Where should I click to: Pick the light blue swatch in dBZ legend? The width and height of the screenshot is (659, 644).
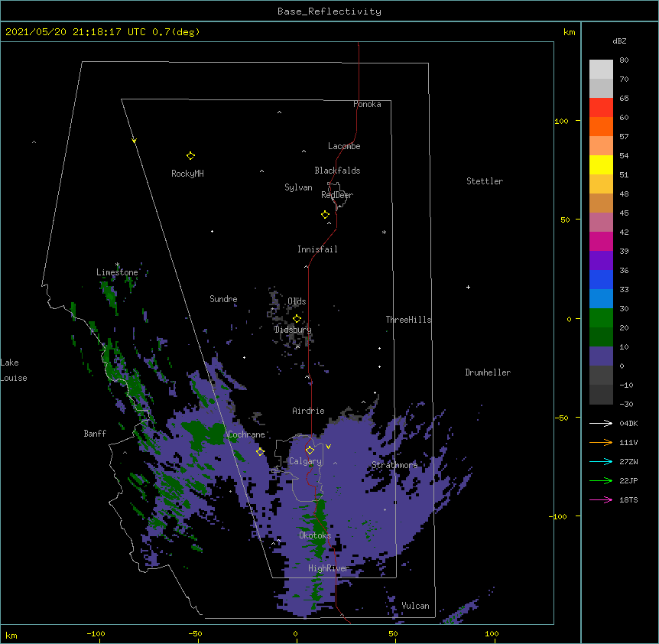(x=601, y=298)
